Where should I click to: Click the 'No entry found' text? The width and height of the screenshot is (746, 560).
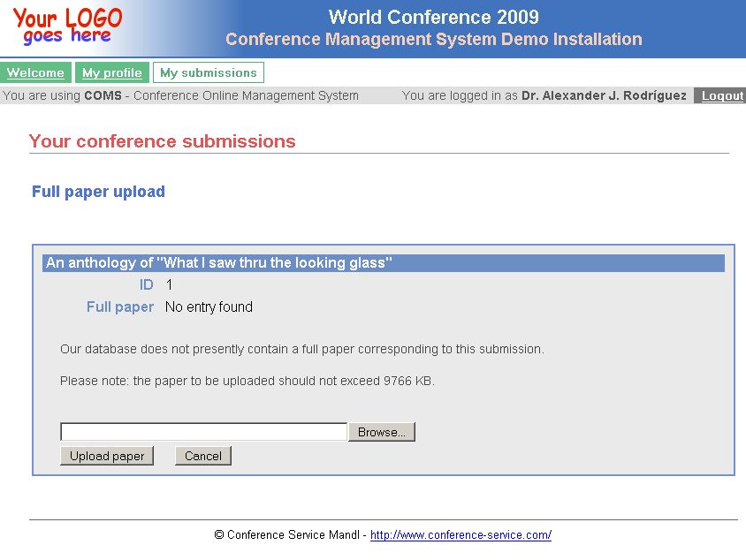pyautogui.click(x=209, y=307)
